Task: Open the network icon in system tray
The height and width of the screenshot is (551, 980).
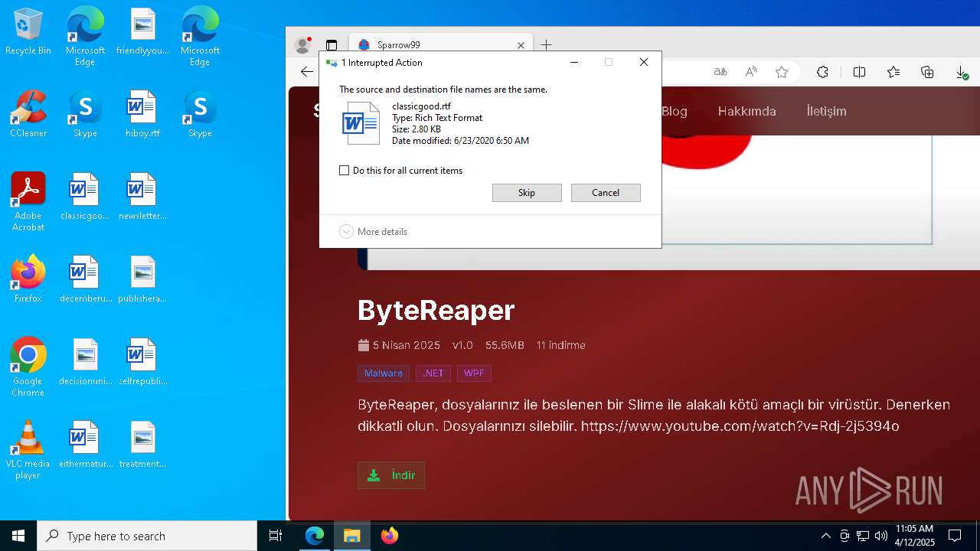Action: coord(863,536)
